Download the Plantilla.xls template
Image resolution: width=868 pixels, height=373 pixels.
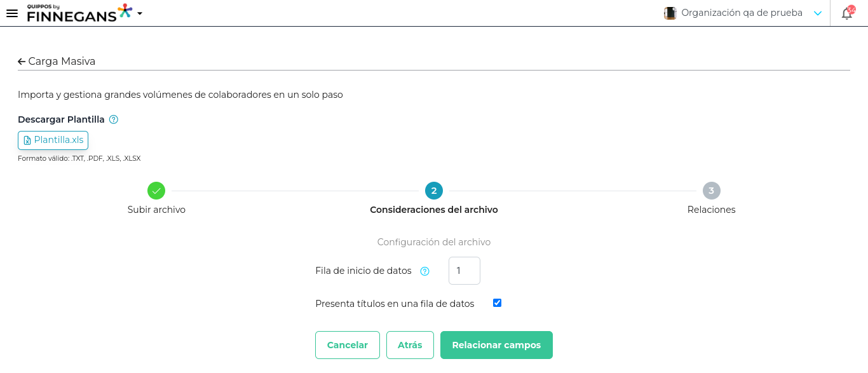pyautogui.click(x=53, y=140)
